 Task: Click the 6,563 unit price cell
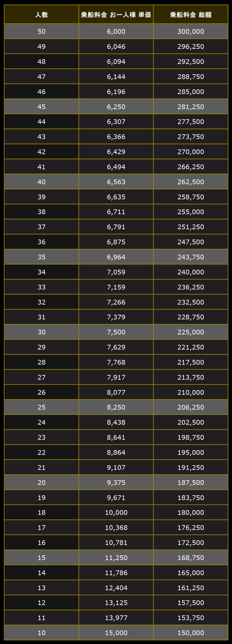point(116,182)
